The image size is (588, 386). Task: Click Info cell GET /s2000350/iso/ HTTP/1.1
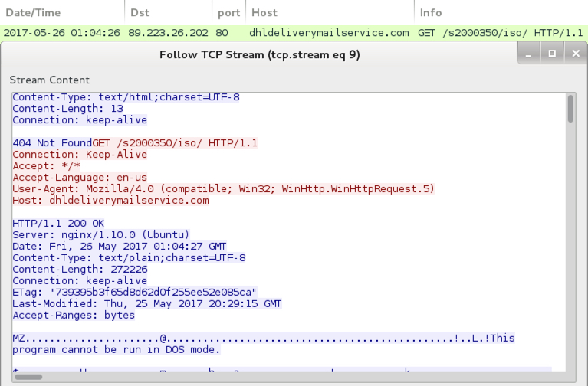pos(501,33)
